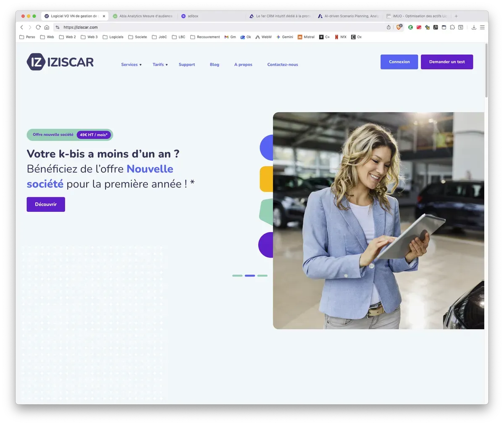Click the share icon in address bar
This screenshot has width=504, height=425.
[388, 27]
